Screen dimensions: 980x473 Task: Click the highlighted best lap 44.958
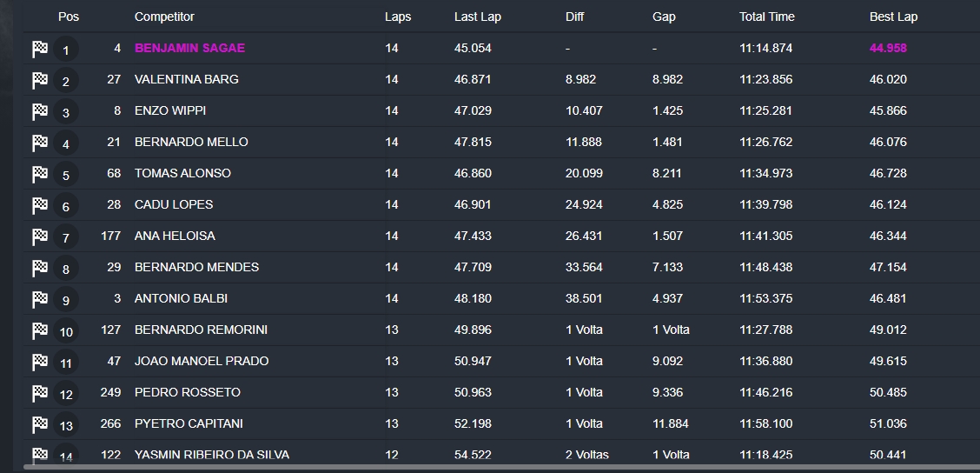(x=888, y=48)
